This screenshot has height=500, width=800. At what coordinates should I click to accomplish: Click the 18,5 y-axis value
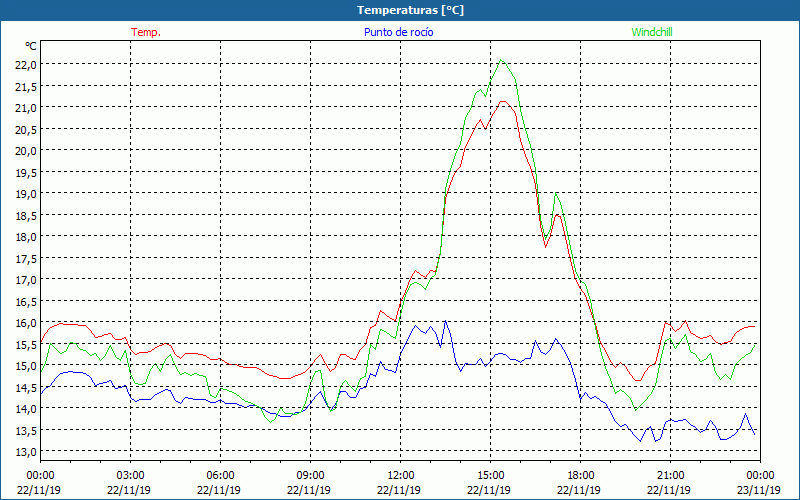pyautogui.click(x=26, y=215)
